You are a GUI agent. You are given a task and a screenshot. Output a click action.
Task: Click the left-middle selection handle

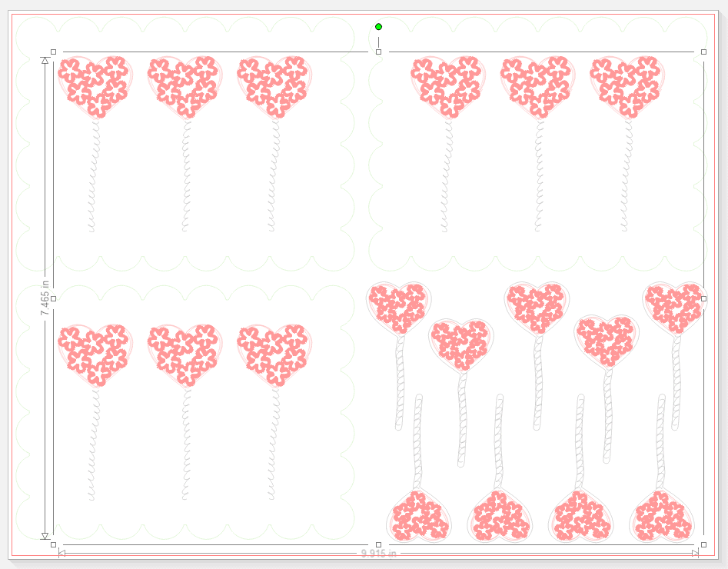53,298
